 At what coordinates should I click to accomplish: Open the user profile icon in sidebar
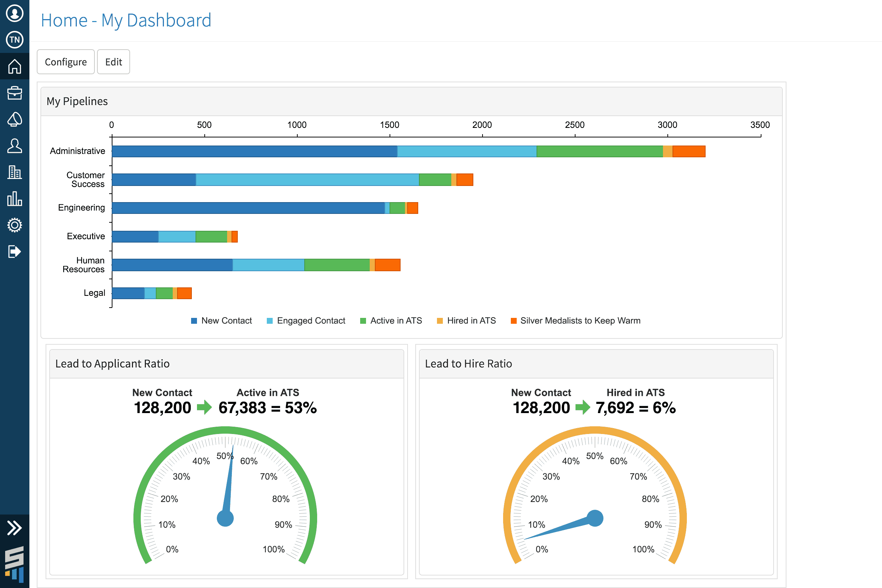click(x=14, y=14)
